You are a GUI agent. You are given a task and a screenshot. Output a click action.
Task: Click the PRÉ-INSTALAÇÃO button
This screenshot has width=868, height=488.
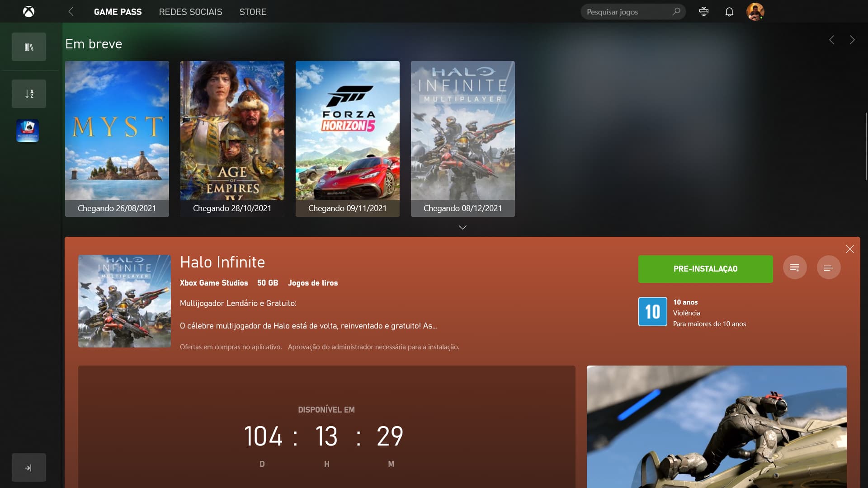click(x=705, y=269)
